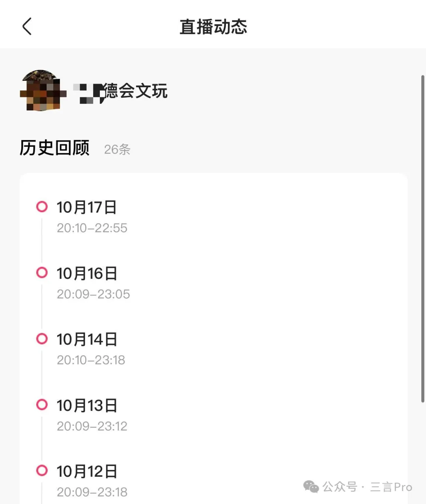The width and height of the screenshot is (426, 504).
Task: Tap the 德会文玩 account name
Action: [121, 91]
